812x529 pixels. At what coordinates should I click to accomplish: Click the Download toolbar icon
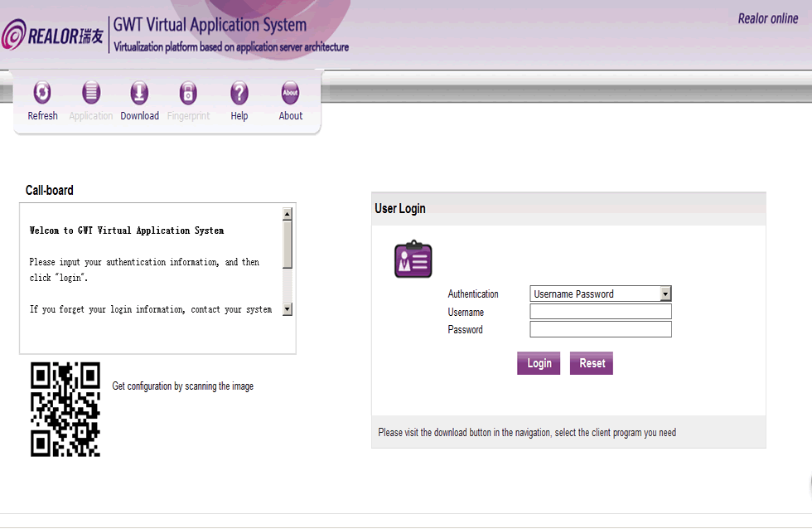pos(140,92)
